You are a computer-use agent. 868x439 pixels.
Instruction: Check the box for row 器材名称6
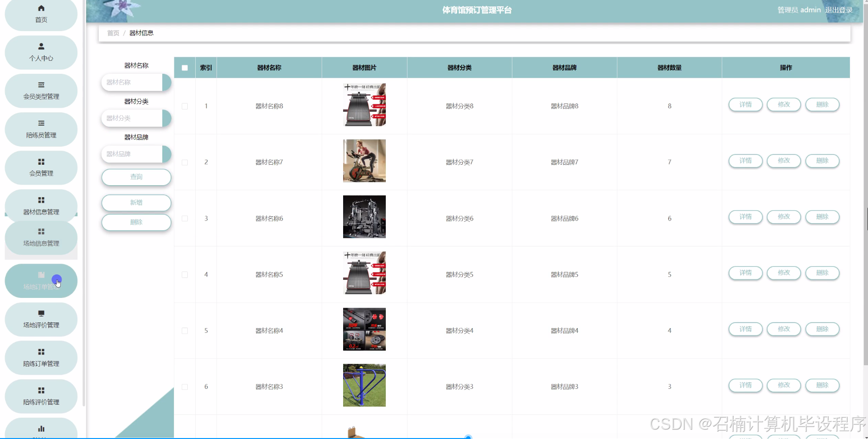tap(185, 219)
